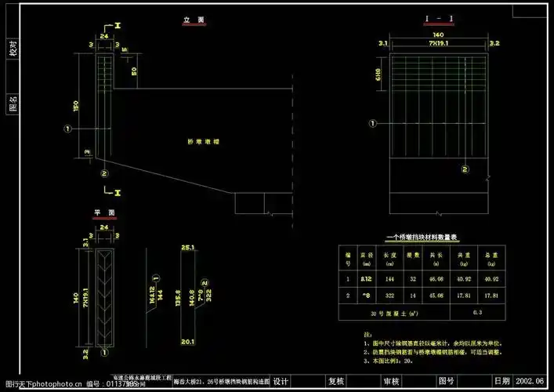Select the 3.2 dimension beside section I-I
The height and width of the screenshot is (392, 554).
(494, 43)
